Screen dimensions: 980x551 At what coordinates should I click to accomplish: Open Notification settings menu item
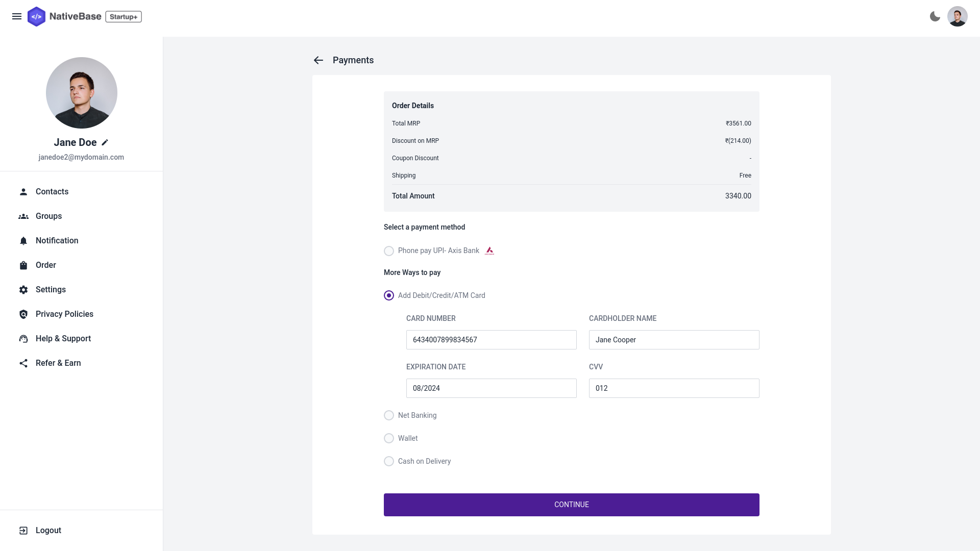pos(57,240)
